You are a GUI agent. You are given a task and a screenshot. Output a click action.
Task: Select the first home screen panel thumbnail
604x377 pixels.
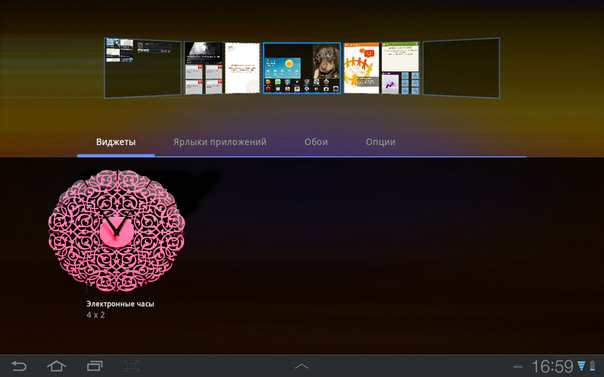coord(143,68)
